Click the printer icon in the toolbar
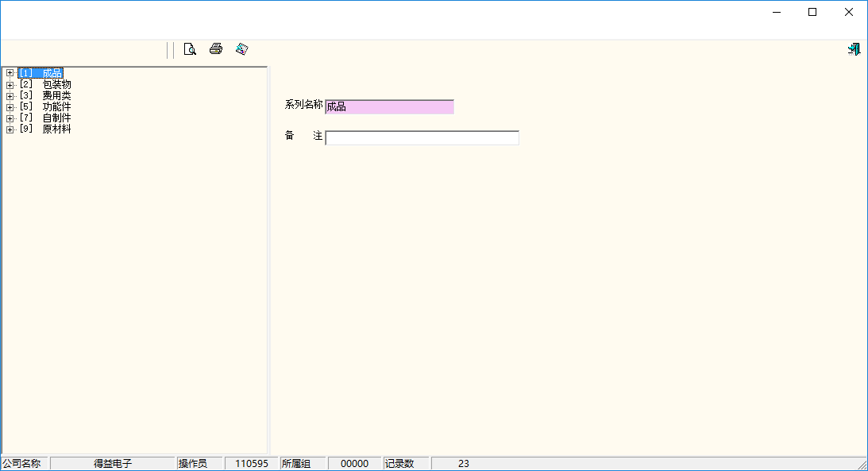This screenshot has width=868, height=471. click(216, 48)
